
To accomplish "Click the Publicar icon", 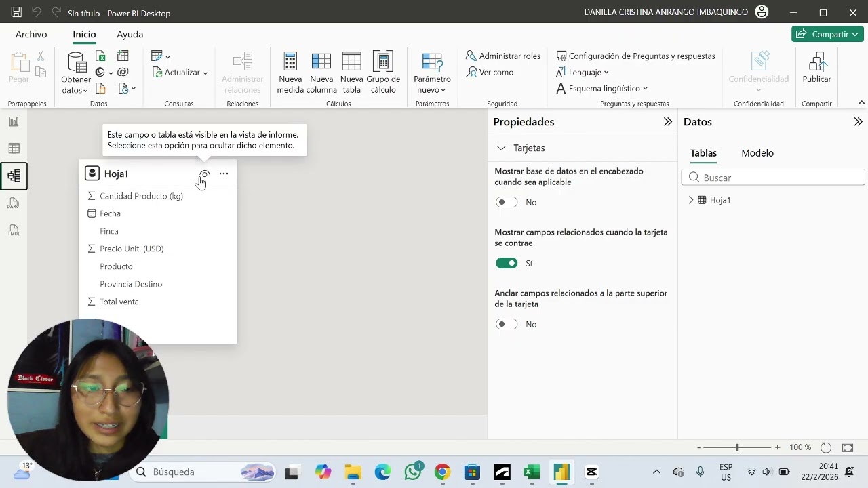I will click(x=816, y=62).
